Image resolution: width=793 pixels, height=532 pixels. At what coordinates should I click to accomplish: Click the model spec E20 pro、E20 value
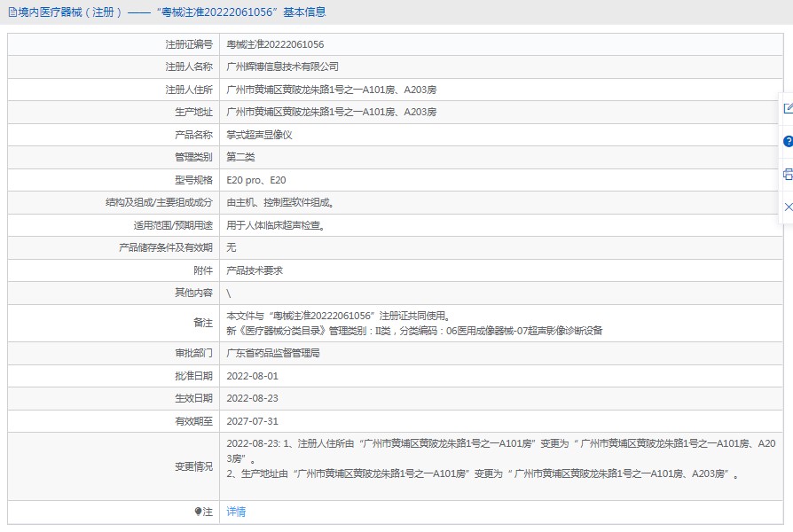point(256,180)
